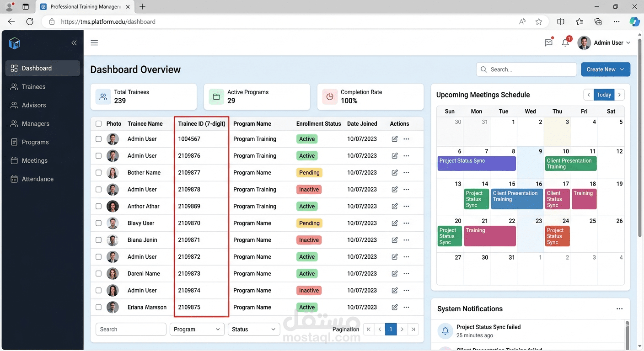Focus the table Search field
Viewport: 644px width, 351px height.
tap(131, 329)
